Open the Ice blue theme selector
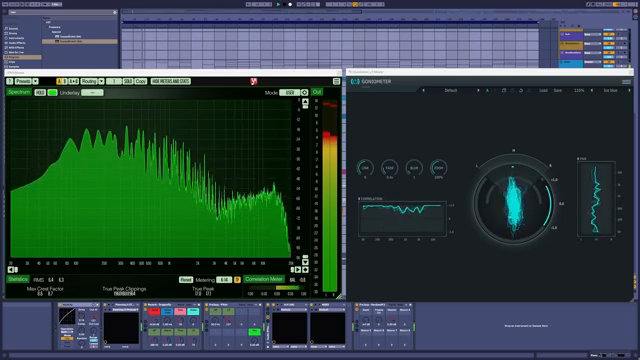The width and height of the screenshot is (640, 360). (x=611, y=90)
